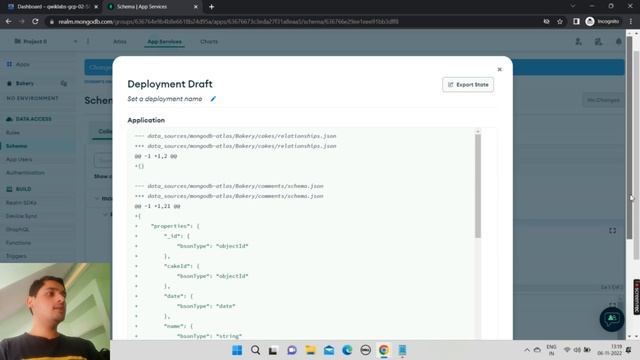Open a new browser tab
Viewport: 640px width, 360px height.
[211, 7]
